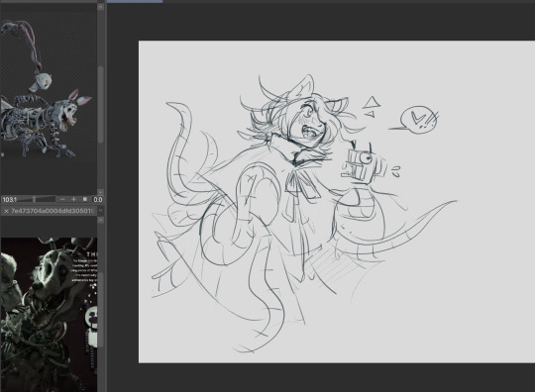Fit Sub View image to panel
Viewport: 535px width, 392px height.
point(85,199)
